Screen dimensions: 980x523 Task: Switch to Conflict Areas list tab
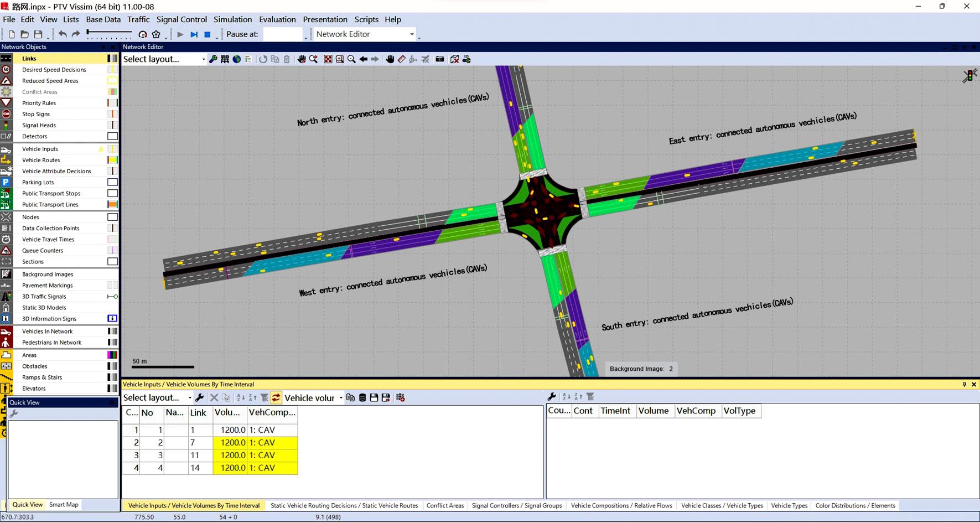(x=445, y=505)
